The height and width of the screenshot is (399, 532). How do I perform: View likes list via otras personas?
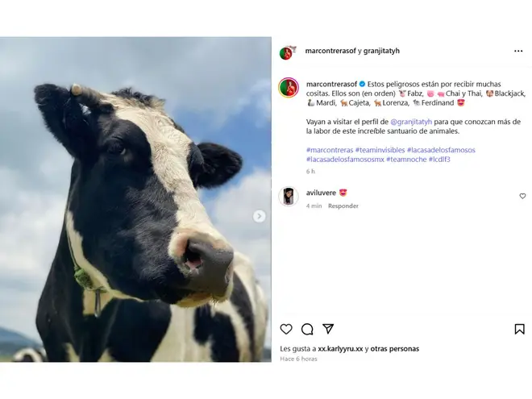point(395,349)
